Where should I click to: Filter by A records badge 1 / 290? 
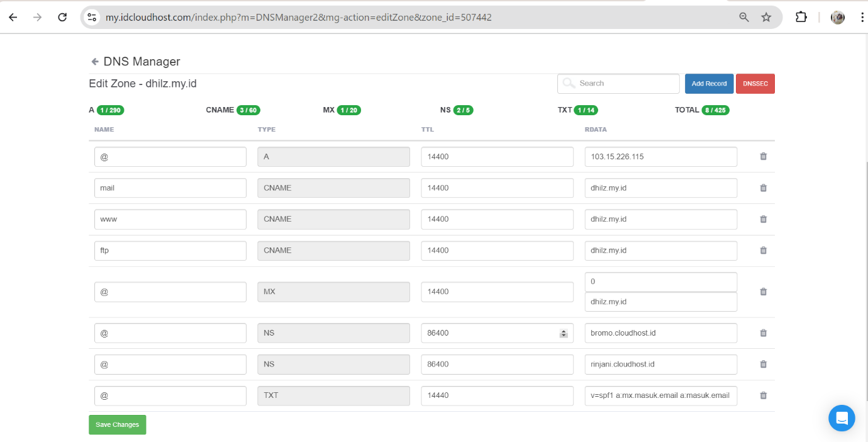110,110
